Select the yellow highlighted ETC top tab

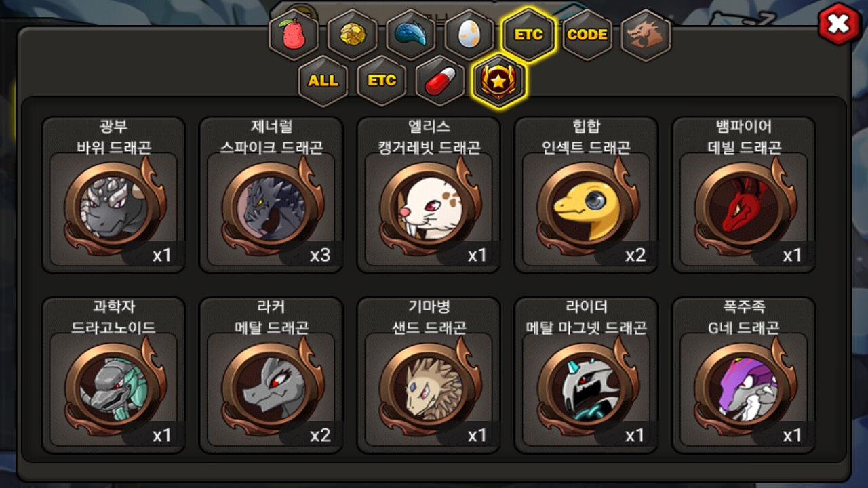528,35
